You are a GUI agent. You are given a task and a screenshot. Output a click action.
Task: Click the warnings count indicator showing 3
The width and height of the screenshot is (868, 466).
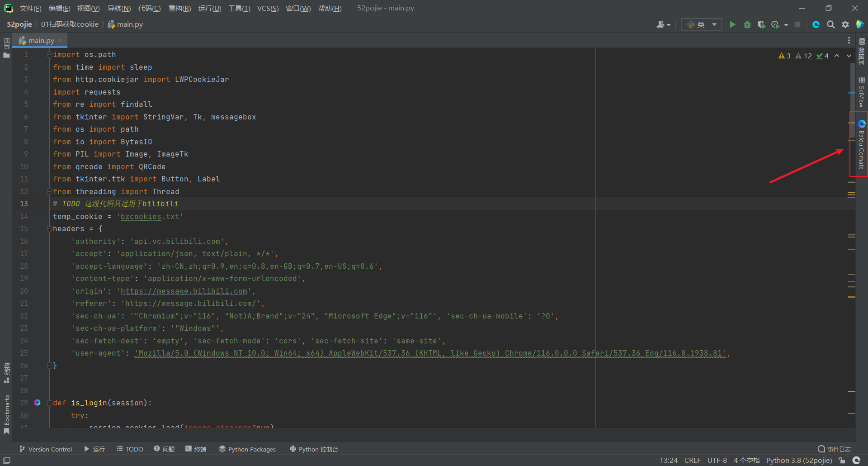coord(784,56)
